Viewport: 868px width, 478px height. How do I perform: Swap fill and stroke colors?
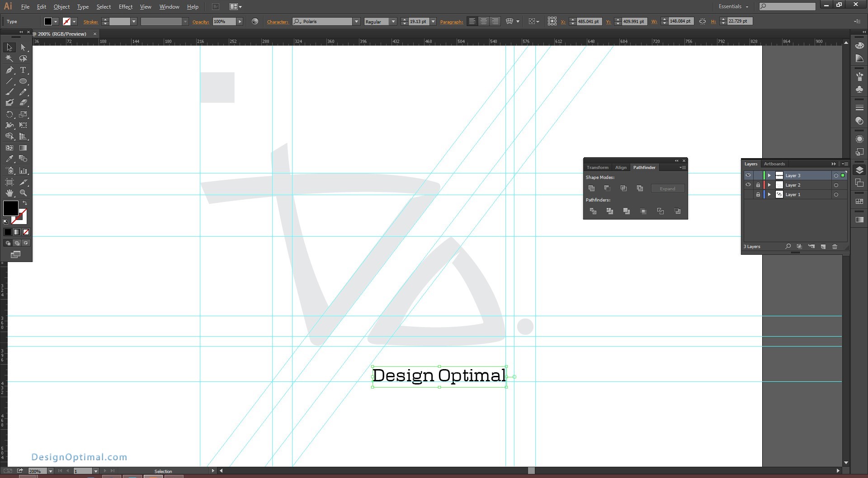click(x=25, y=203)
